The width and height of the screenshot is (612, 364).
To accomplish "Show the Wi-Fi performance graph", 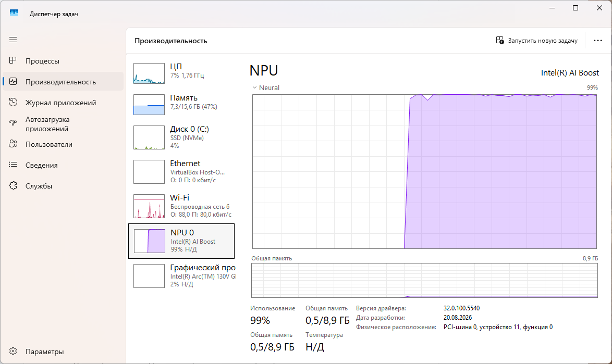I will coord(181,206).
